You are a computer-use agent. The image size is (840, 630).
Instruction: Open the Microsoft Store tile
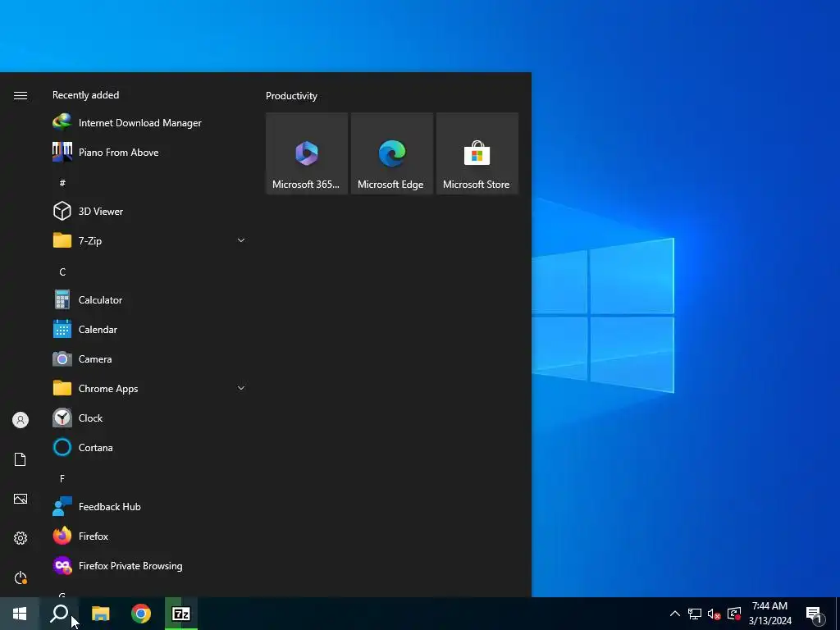477,153
